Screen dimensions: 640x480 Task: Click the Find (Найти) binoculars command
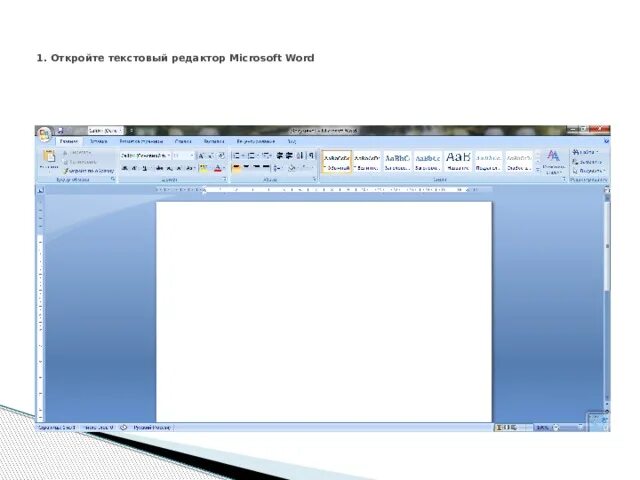pyautogui.click(x=584, y=152)
